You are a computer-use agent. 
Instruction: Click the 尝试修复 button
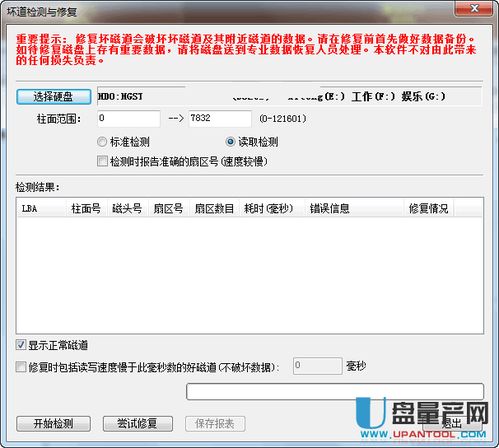pos(138,424)
